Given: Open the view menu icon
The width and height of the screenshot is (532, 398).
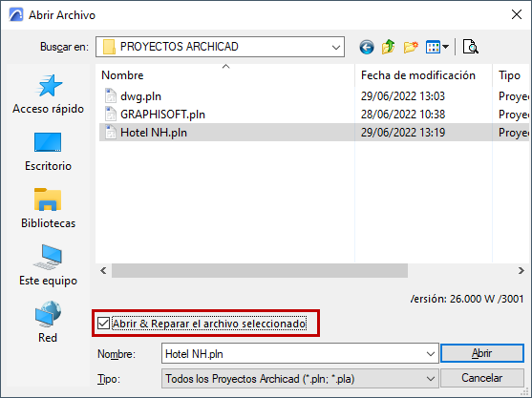Looking at the screenshot, I should (433, 47).
